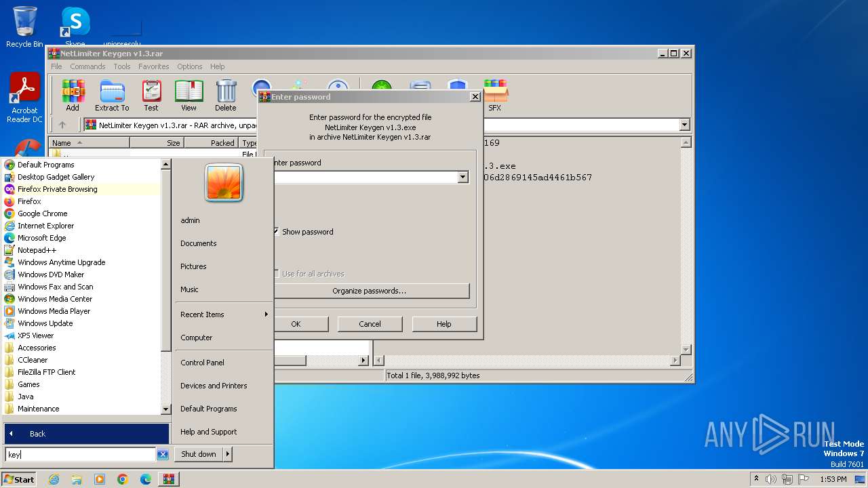Click the Start button
Viewport: 868px width, 488px height.
point(20,479)
